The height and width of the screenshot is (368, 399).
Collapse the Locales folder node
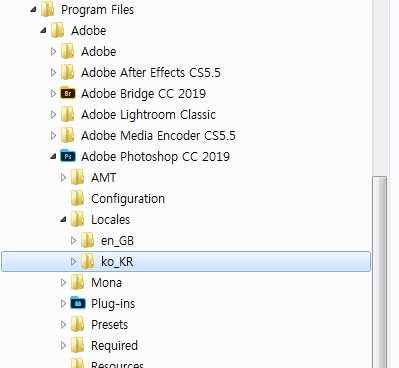[x=63, y=220]
